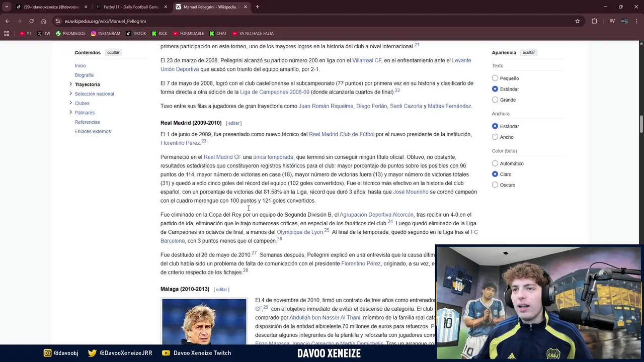
Task: Go back to the previous page
Action: [x=7, y=21]
